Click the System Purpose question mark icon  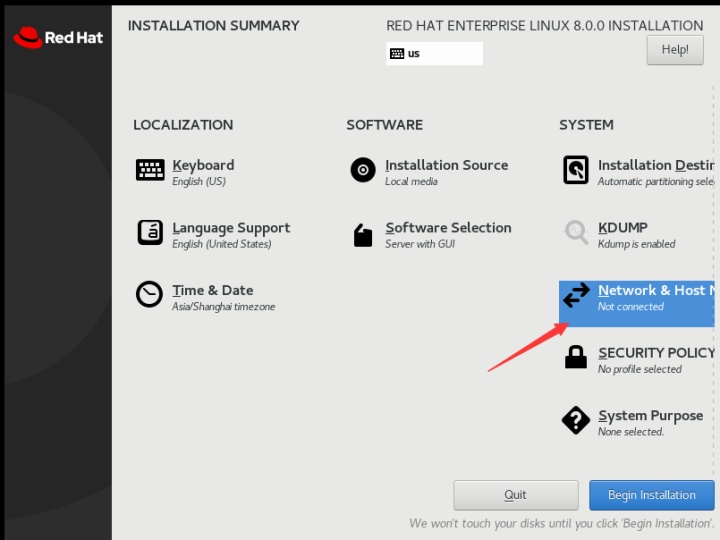[576, 420]
